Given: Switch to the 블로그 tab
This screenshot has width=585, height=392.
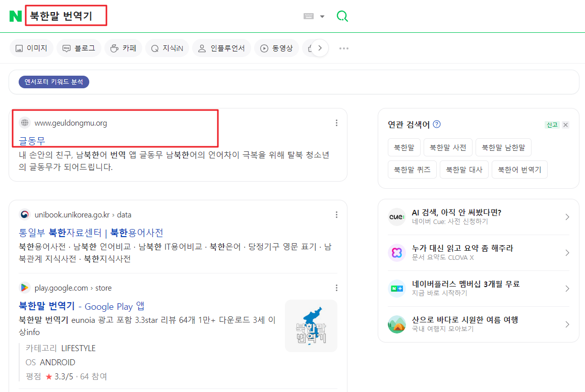Looking at the screenshot, I should point(79,48).
